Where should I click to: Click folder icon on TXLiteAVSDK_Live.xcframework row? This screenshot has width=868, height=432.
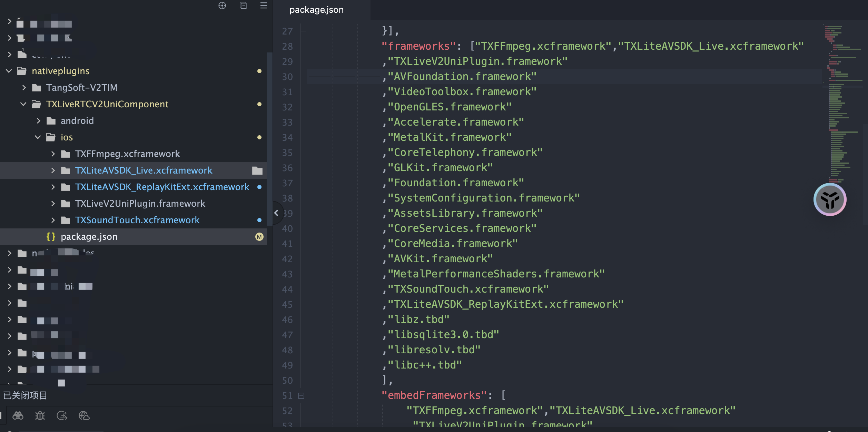(x=257, y=170)
